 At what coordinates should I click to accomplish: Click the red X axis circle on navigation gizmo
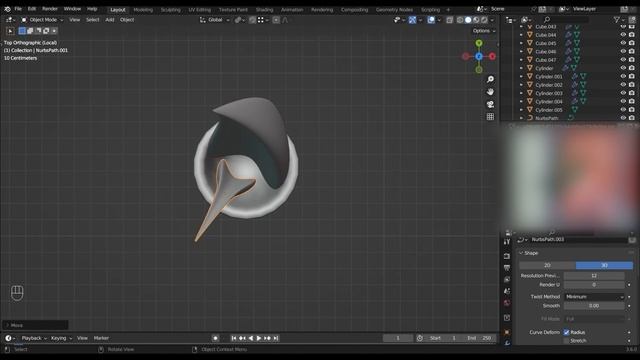(492, 56)
